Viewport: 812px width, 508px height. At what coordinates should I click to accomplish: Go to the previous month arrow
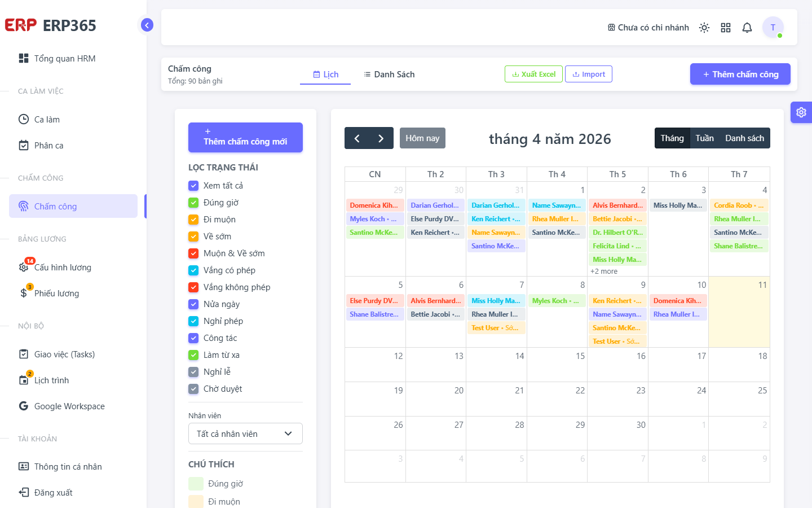pyautogui.click(x=357, y=138)
